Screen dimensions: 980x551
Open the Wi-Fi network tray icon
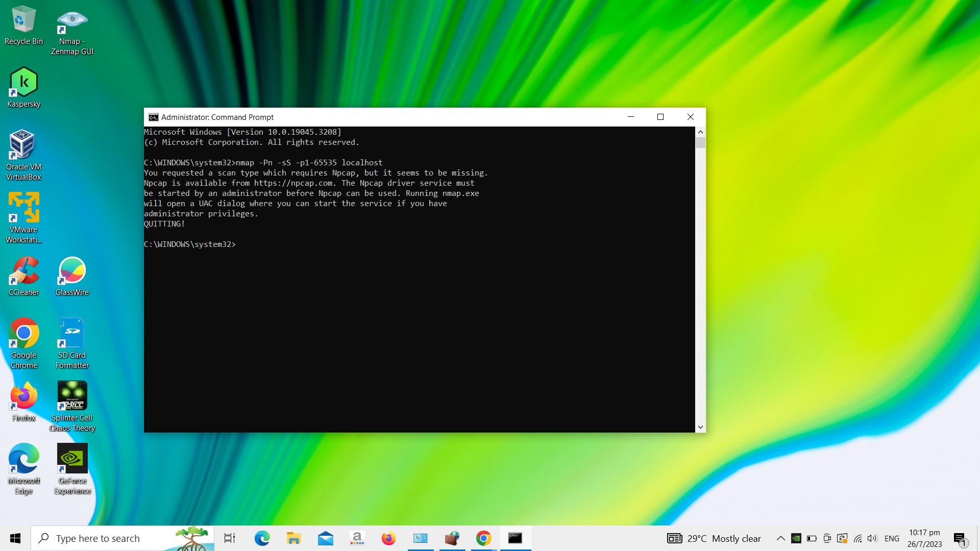coord(858,538)
